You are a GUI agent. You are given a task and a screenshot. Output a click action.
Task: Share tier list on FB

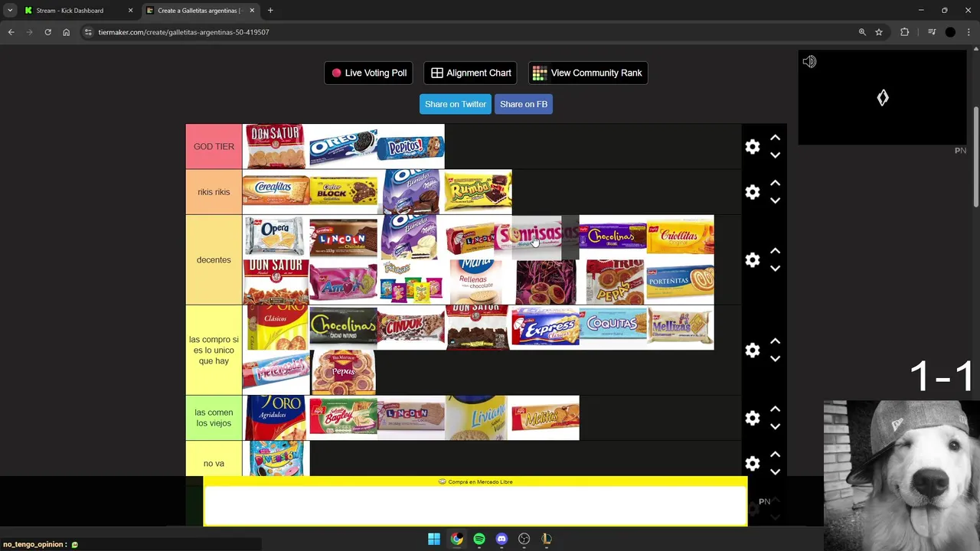[524, 104]
